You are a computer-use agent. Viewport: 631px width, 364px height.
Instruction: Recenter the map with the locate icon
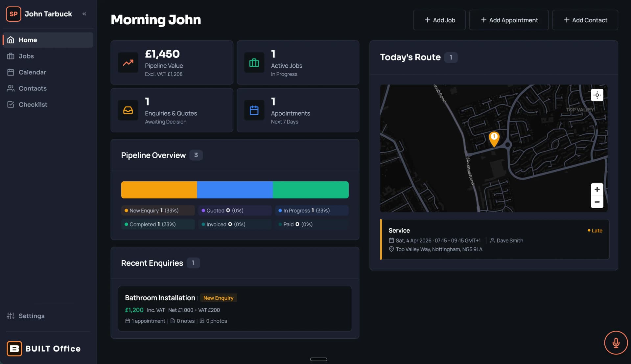point(596,95)
